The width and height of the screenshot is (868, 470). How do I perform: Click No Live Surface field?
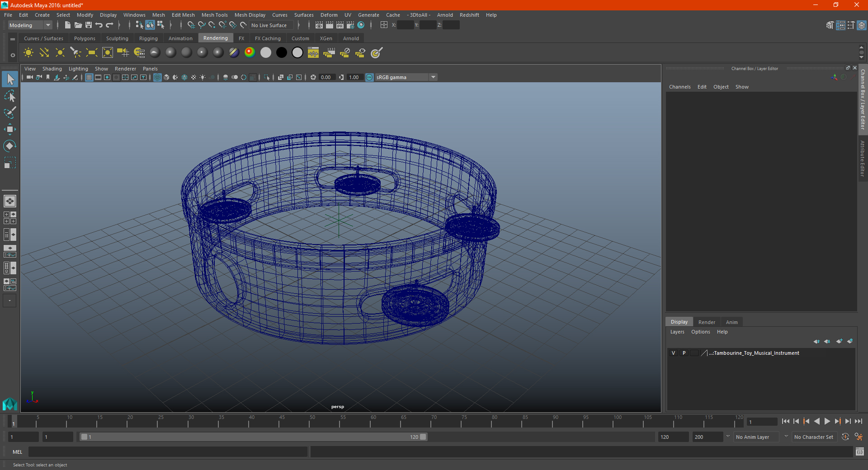pos(271,25)
